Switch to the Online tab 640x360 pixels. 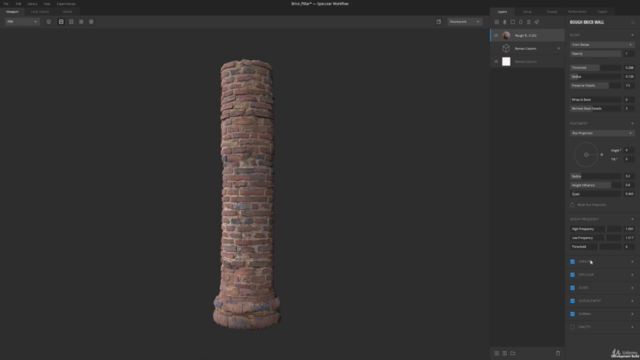click(67, 12)
